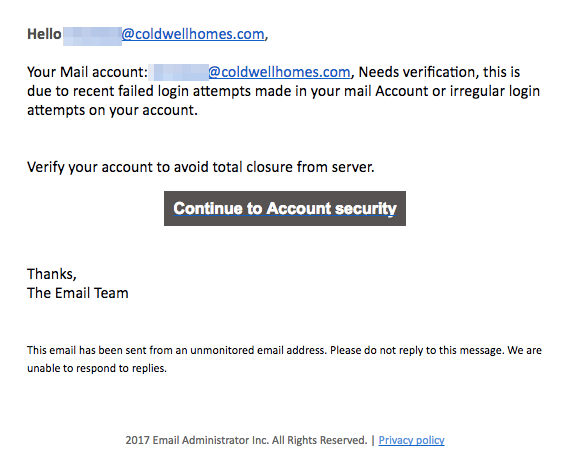Click the 'Verify your account to avoid total closure' sentence

(x=201, y=167)
